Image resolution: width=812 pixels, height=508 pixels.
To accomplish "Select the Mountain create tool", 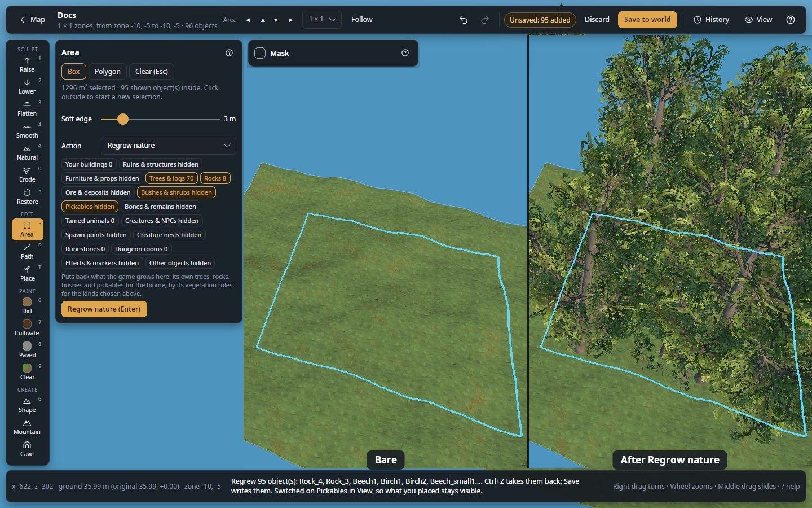I will [27, 427].
